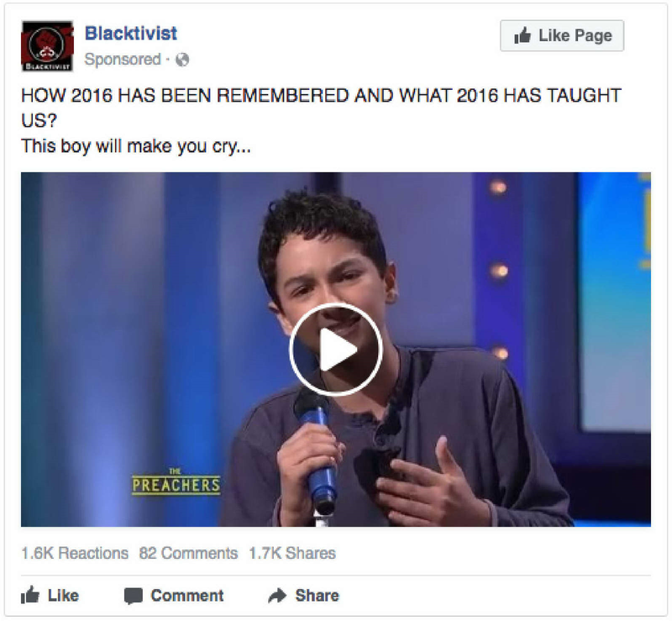Play the video with the play button
The image size is (672, 626).
(335, 350)
